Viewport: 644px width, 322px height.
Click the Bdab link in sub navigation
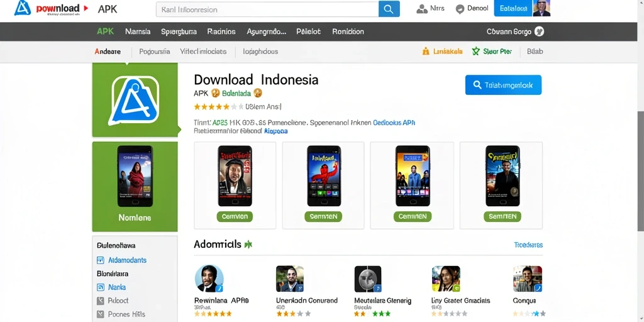[x=535, y=52]
